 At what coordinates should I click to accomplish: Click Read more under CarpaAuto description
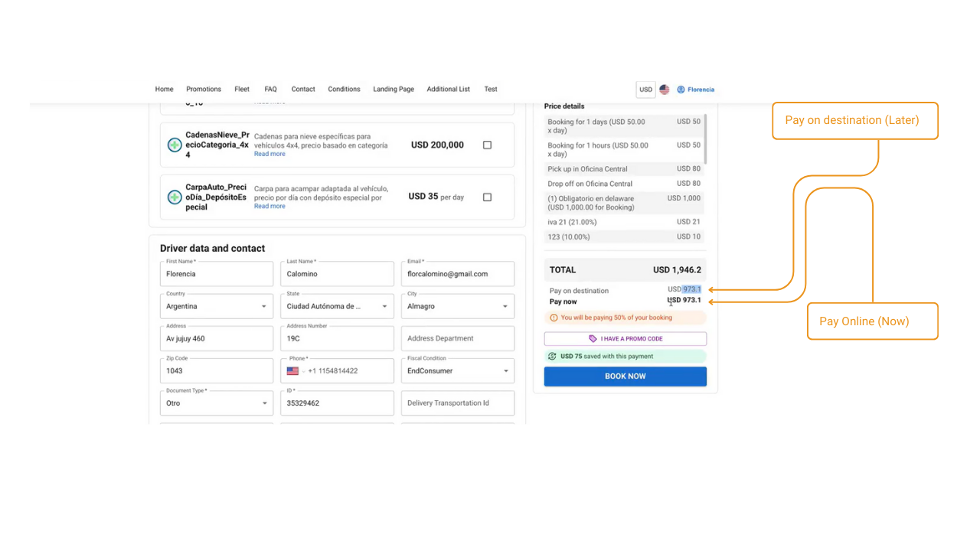coord(269,207)
